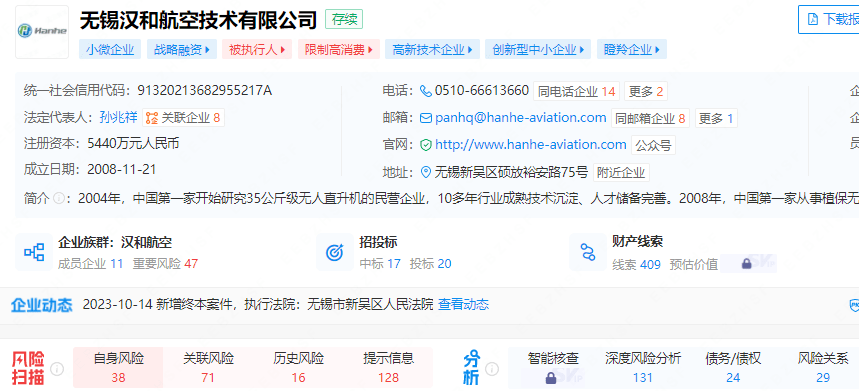Click 线索 409 count
The image size is (859, 391).
coord(637,264)
